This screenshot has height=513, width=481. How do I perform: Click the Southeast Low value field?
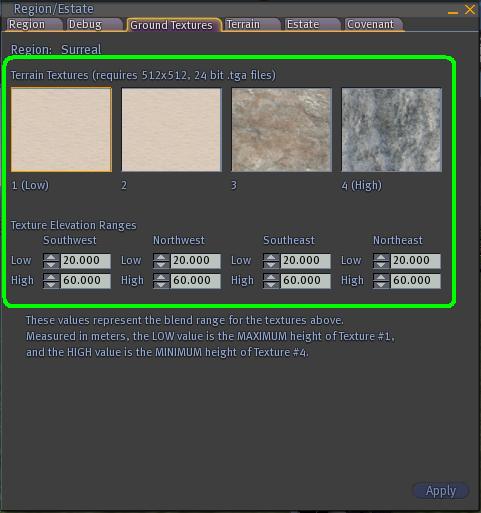click(305, 261)
